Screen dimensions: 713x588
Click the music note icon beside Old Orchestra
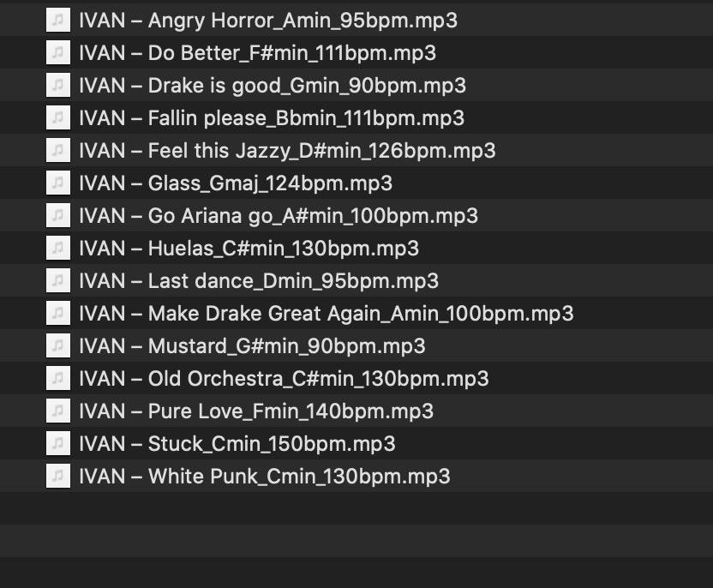(x=57, y=378)
